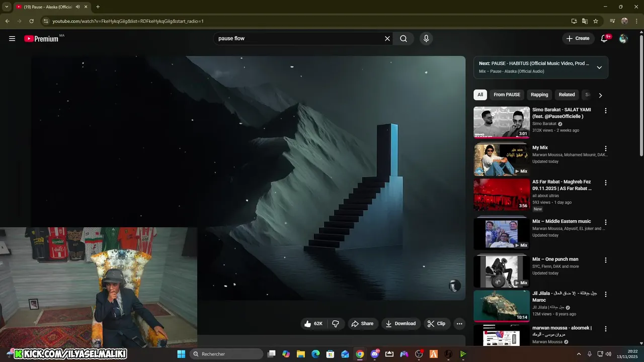
Task: Select the All filter chip
Action: tap(480, 95)
